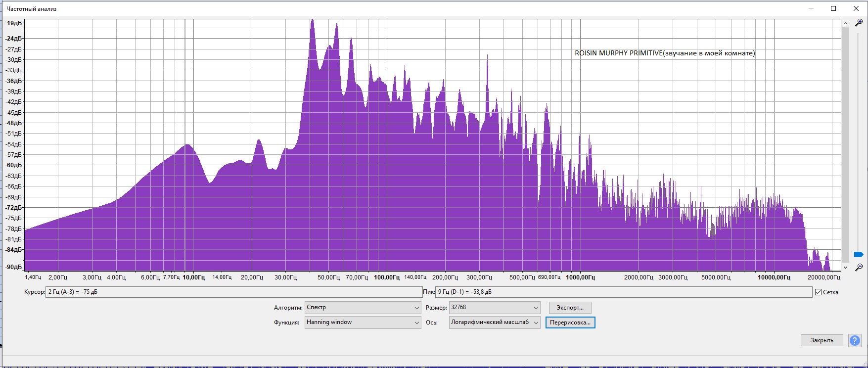
Task: Open the Функция dropdown showing Hanning window
Action: (363, 322)
